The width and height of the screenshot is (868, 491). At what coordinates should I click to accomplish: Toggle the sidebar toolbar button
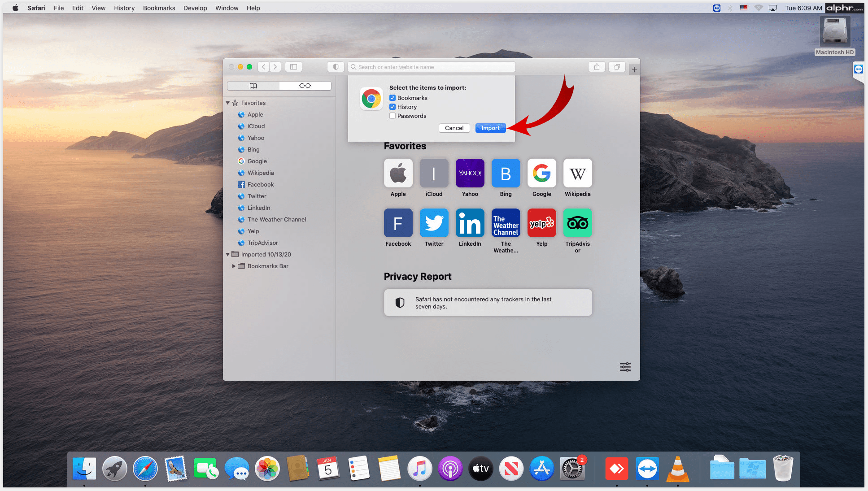pos(293,67)
